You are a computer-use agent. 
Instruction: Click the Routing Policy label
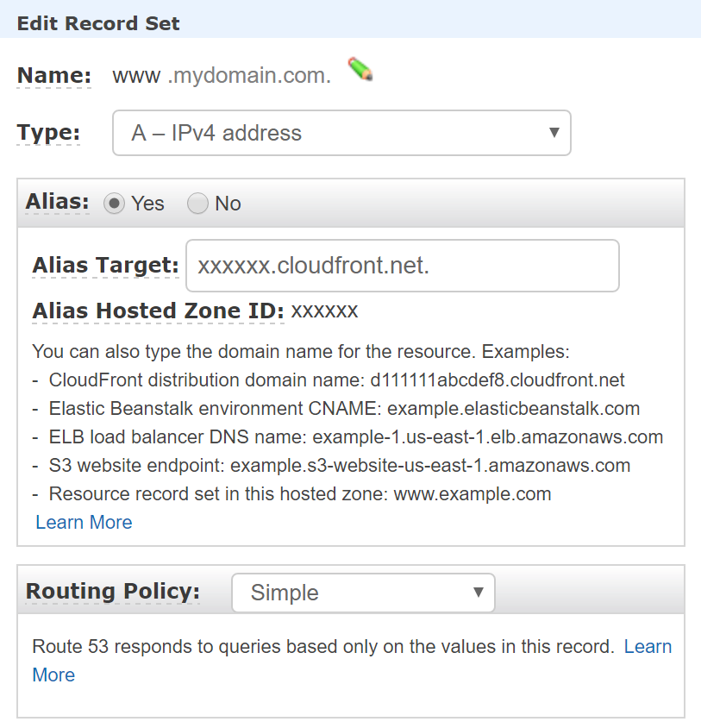(113, 592)
